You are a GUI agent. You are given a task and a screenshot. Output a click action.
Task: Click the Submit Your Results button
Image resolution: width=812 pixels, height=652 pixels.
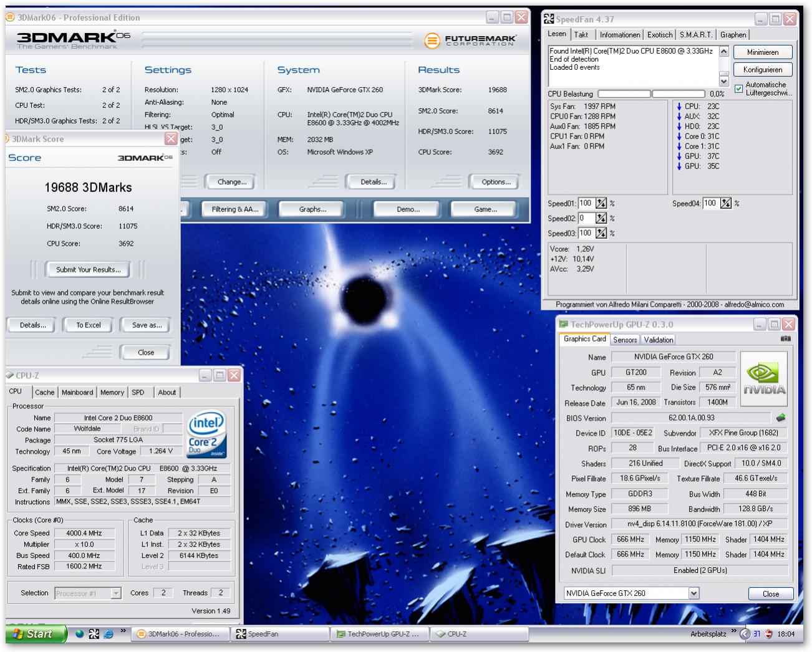(89, 270)
